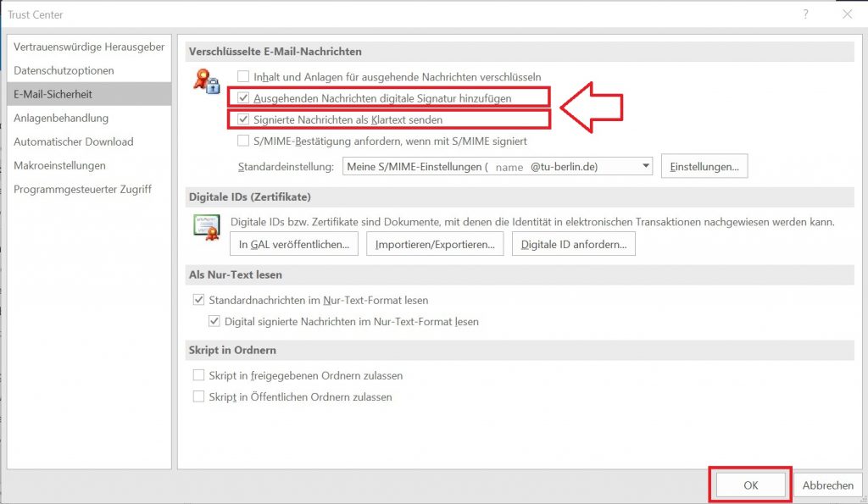Image resolution: width=868 pixels, height=504 pixels.
Task: Click the 'Digitale IDs (Zertifikate)' heading
Action: click(250, 197)
